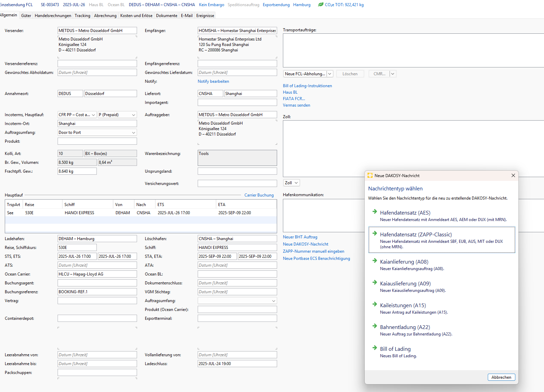Focus the Versenderreferenz input field
This screenshot has width=544, height=392.
97,64
